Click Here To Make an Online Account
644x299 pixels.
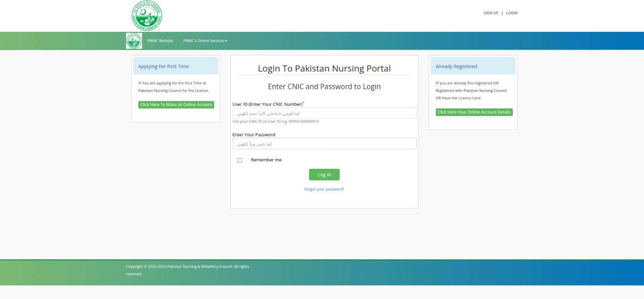[x=176, y=105]
